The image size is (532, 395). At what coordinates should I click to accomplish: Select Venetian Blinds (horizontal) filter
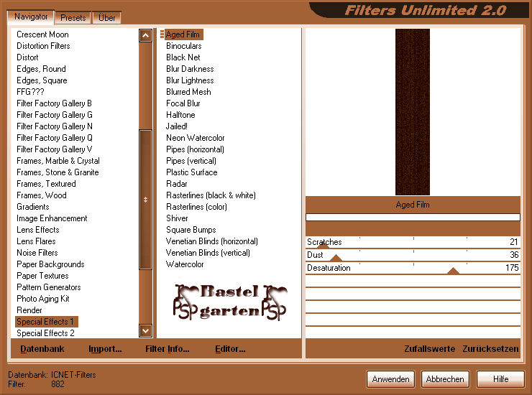[212, 241]
